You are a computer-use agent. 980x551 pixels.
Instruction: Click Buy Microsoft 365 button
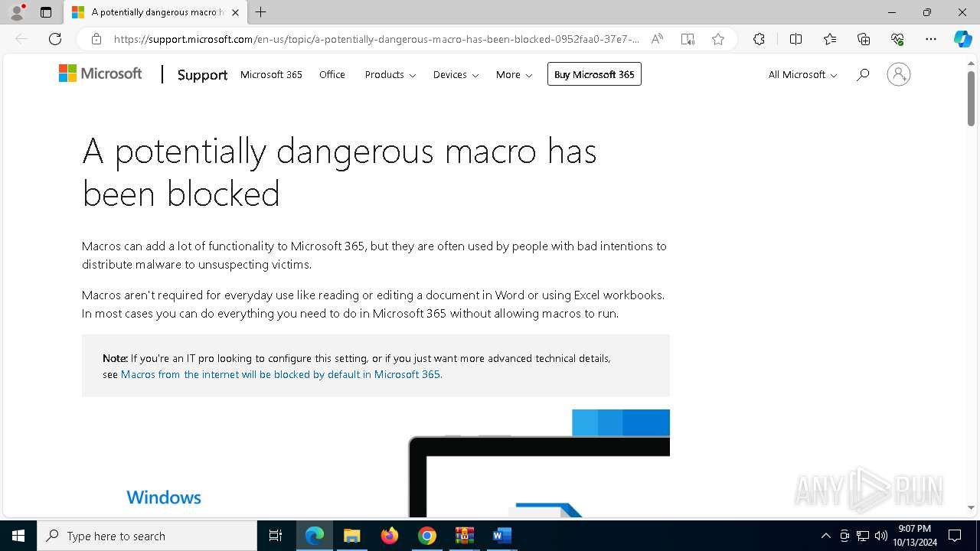click(594, 74)
